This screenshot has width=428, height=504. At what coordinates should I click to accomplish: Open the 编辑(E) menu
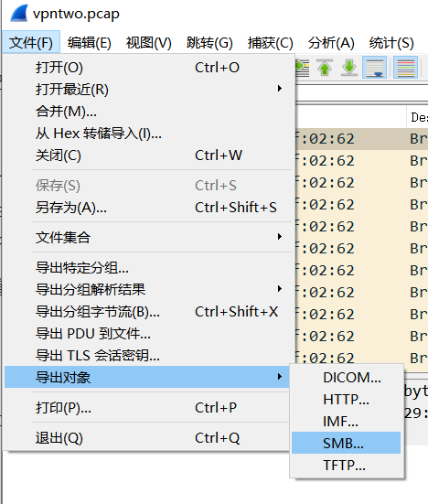(x=90, y=42)
